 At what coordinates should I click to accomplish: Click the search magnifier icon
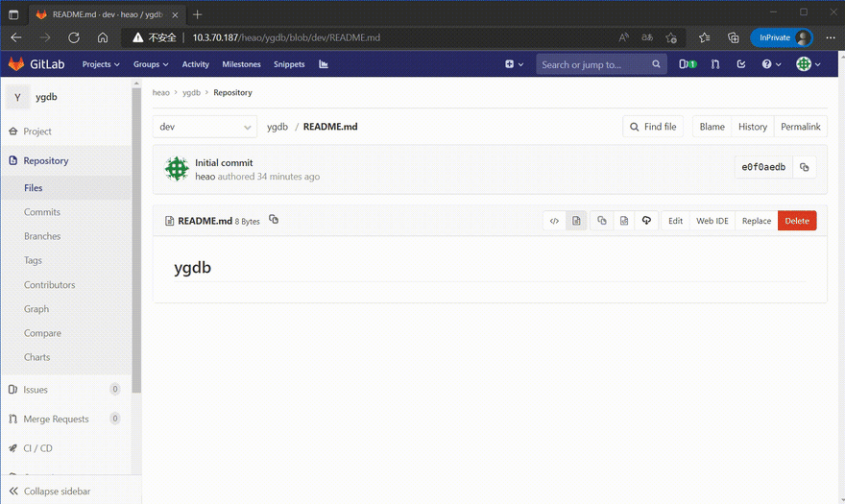point(656,64)
